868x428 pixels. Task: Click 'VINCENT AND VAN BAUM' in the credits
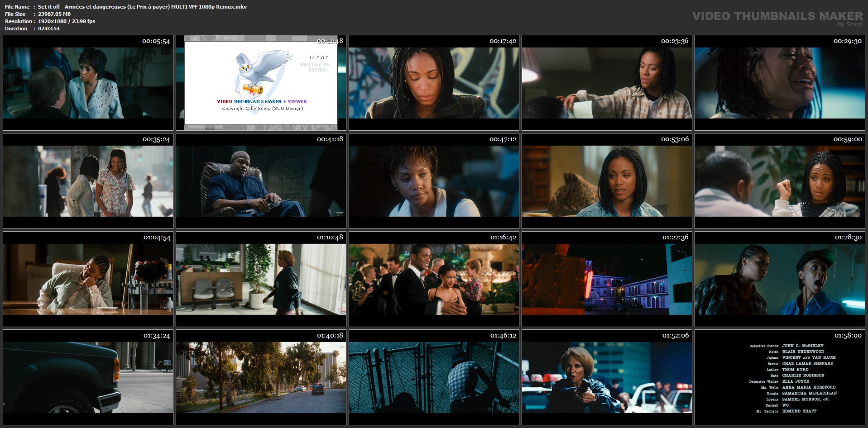(x=809, y=357)
